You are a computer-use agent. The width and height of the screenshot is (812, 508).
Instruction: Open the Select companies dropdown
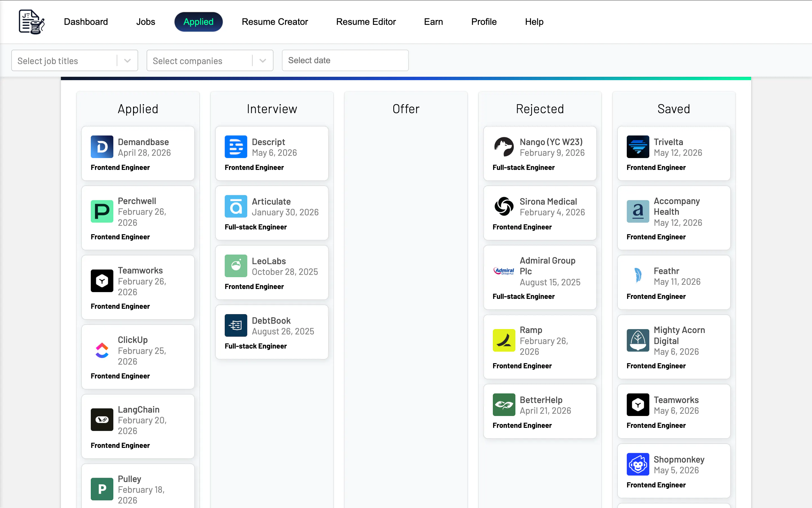[x=210, y=60]
